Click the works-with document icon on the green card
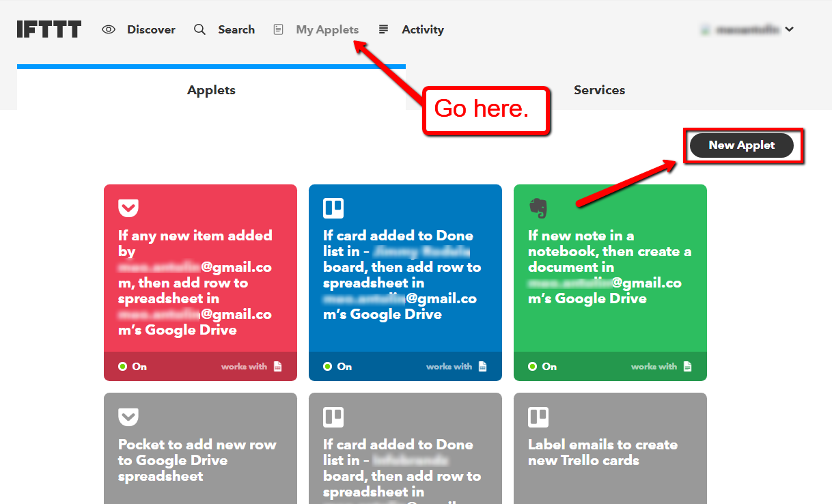 pos(687,367)
